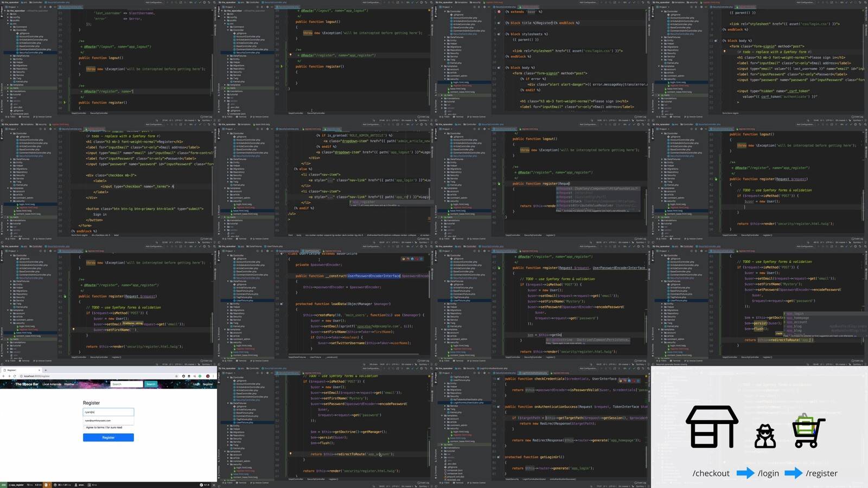Click the 200 status code in debug toolbar
Image resolution: width=868 pixels, height=488 pixels.
[x=3, y=485]
